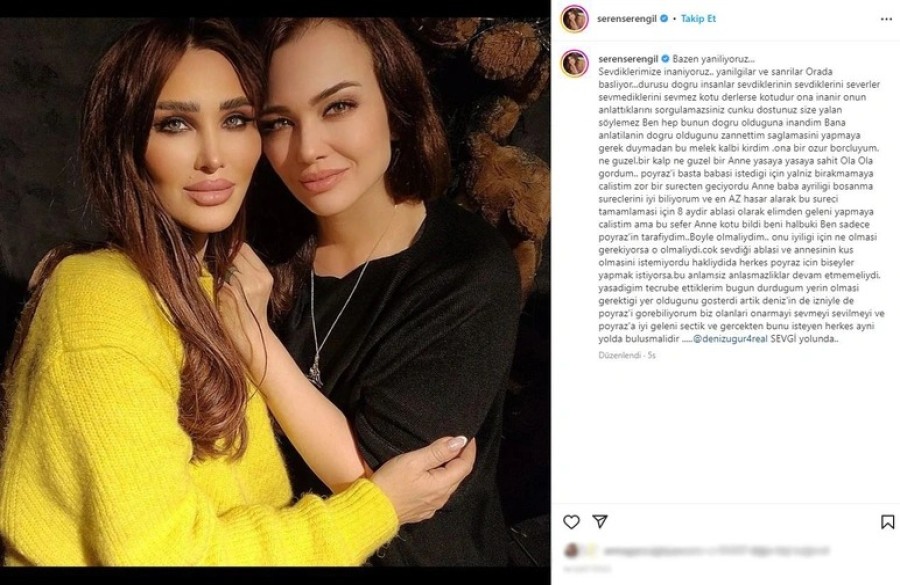Save the post with the bookmark icon
The height and width of the screenshot is (585, 900).
[x=887, y=521]
